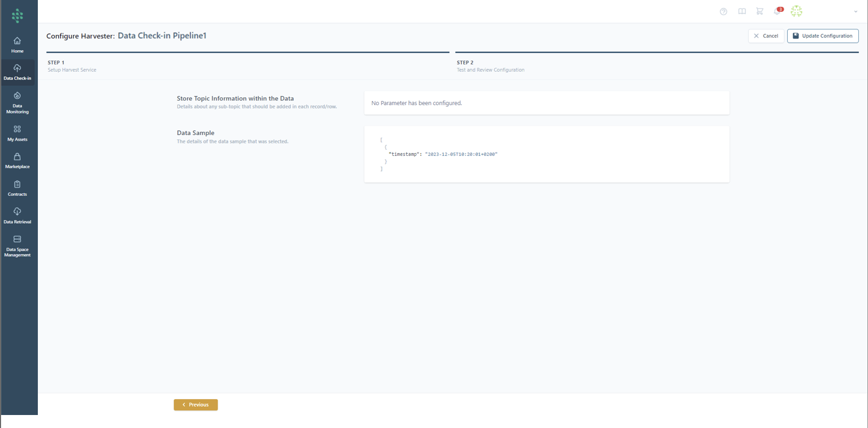The height and width of the screenshot is (428, 868).
Task: Click the user avatar icon
Action: point(796,11)
